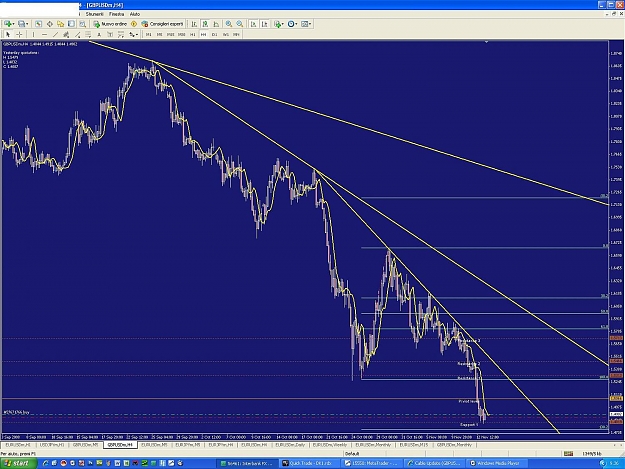Screen dimensions: 625x469
Task: Pick the horizontal line drawing tool
Action: [44, 35]
